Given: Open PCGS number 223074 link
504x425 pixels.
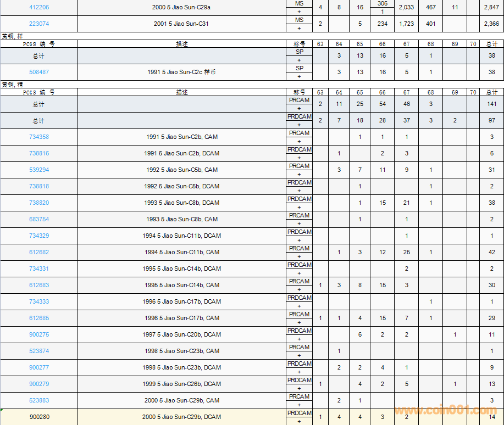Looking at the screenshot, I should pyautogui.click(x=38, y=24).
